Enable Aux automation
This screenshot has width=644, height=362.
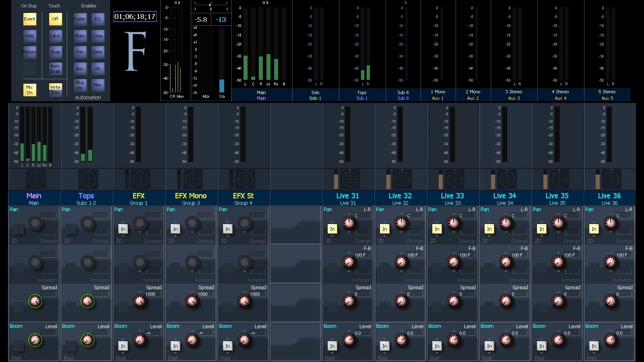click(x=80, y=68)
